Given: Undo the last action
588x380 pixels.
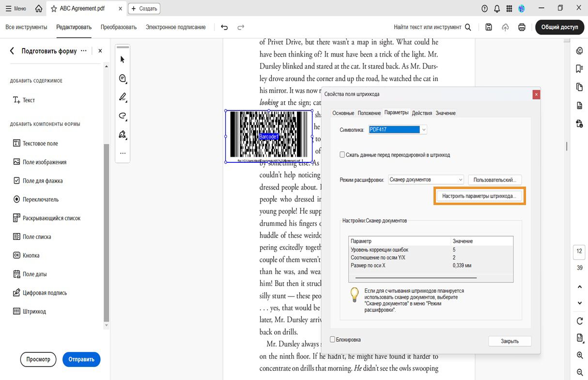Looking at the screenshot, I should click(x=224, y=27).
